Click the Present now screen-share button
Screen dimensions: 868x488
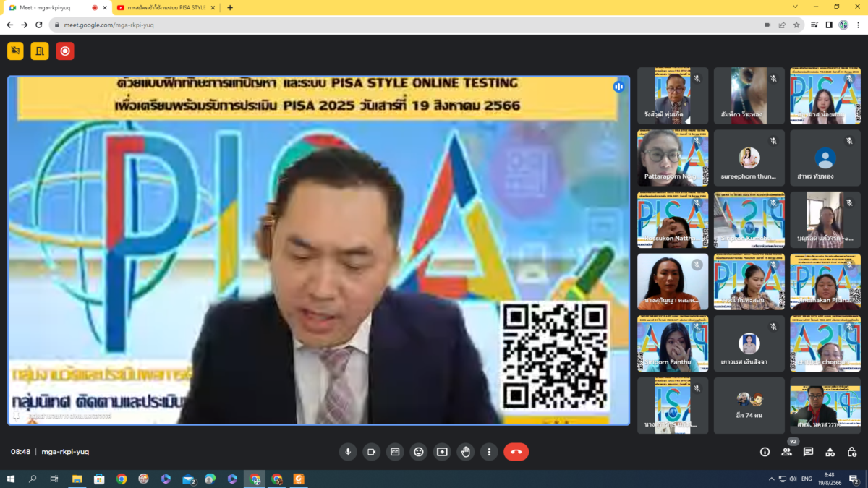coord(442,452)
